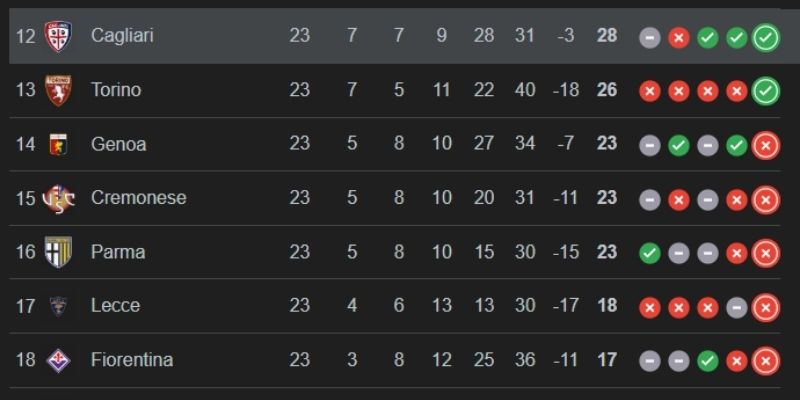Screen dimensions: 800x400
Task: Open the Cagliari team page
Action: pyautogui.click(x=122, y=36)
